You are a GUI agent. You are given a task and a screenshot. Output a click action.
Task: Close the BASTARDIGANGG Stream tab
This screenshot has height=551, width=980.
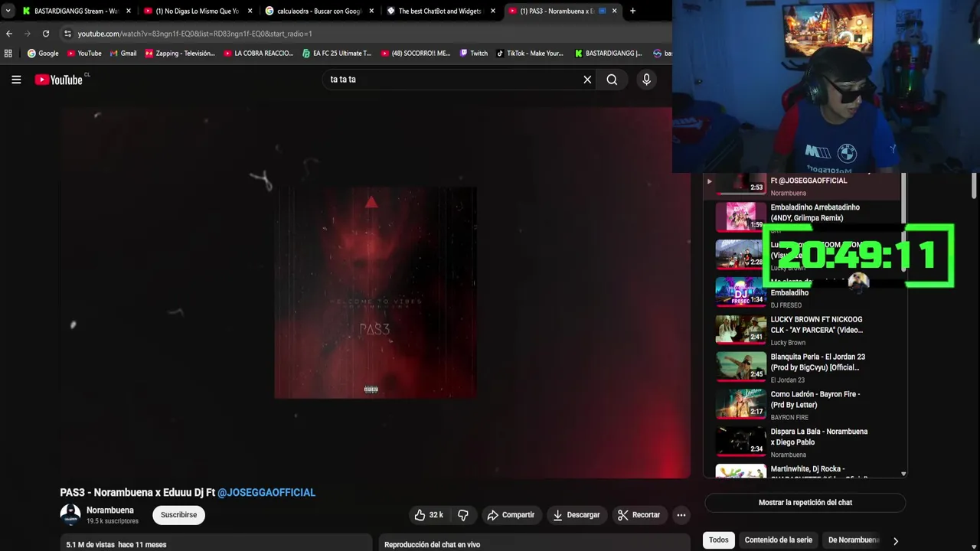pyautogui.click(x=128, y=11)
